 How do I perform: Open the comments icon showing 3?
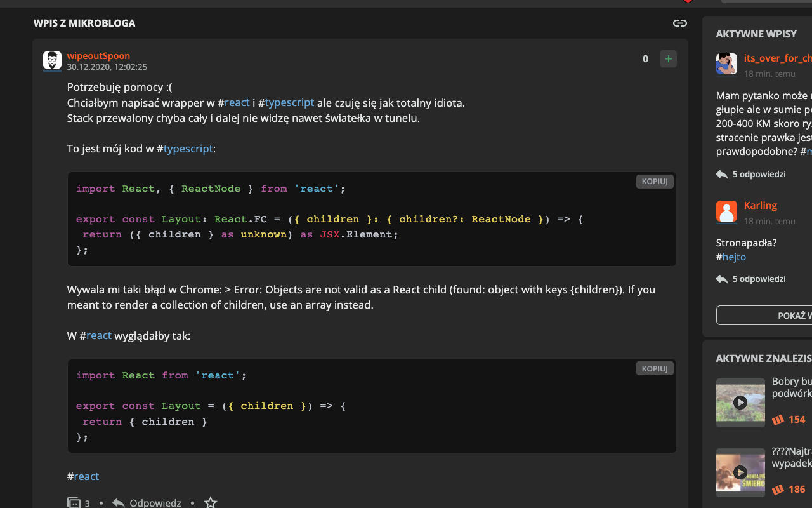[74, 503]
